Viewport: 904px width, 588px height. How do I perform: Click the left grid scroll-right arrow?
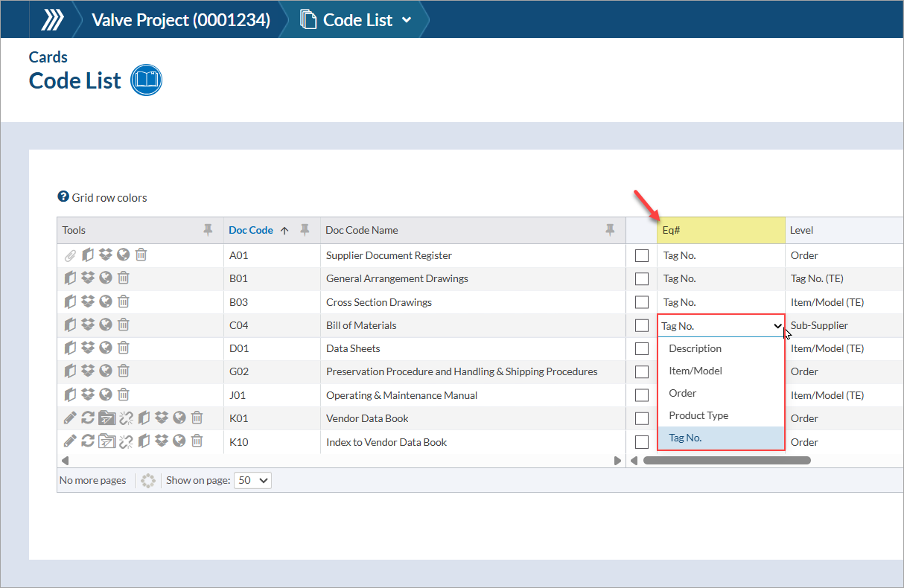point(617,461)
